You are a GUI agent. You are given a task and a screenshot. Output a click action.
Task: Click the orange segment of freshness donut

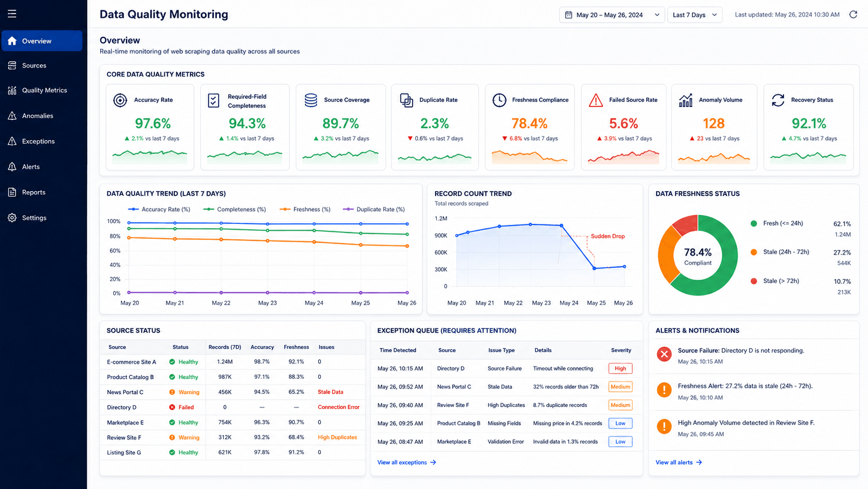[x=667, y=255]
